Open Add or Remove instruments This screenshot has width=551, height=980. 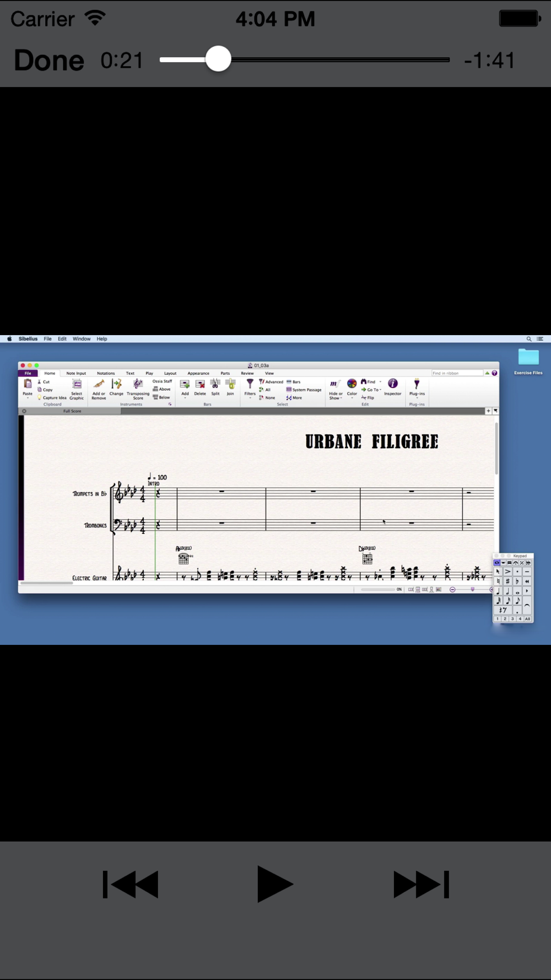(99, 388)
